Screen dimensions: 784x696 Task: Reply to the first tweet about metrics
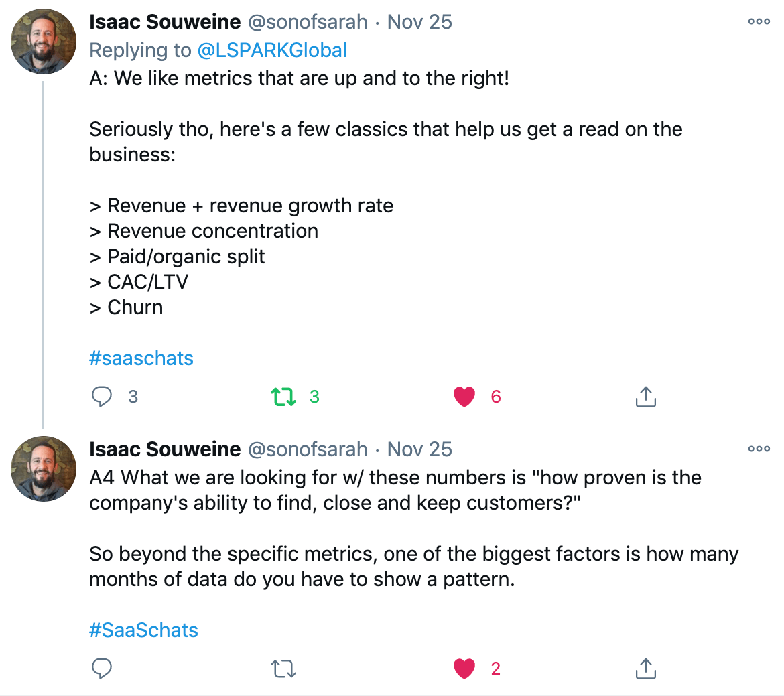pyautogui.click(x=102, y=397)
